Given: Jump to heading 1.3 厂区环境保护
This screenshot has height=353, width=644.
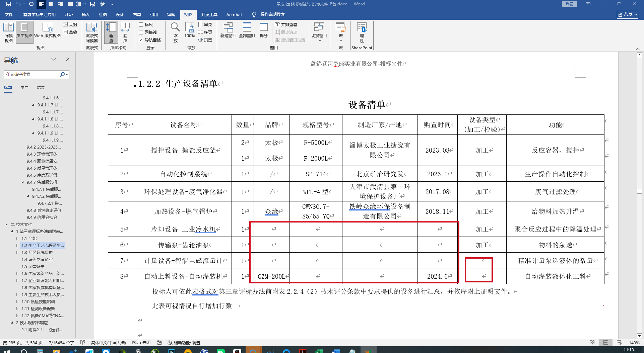Looking at the screenshot, I should pos(37,253).
